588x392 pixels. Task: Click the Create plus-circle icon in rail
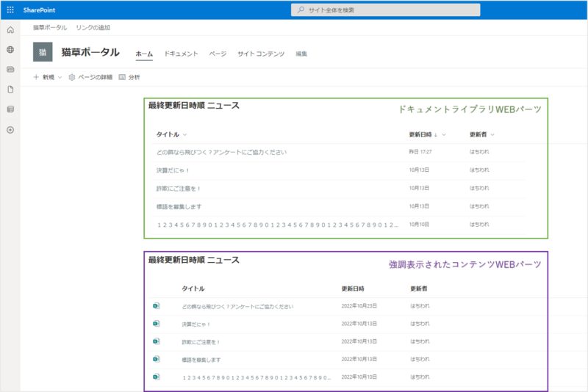coord(10,130)
